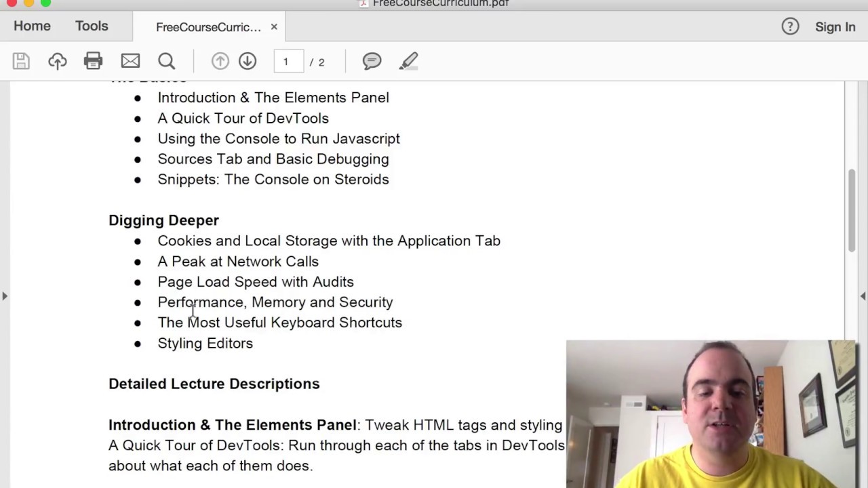Click 'Styling Editors' bullet
868x488 pixels.
click(x=205, y=343)
